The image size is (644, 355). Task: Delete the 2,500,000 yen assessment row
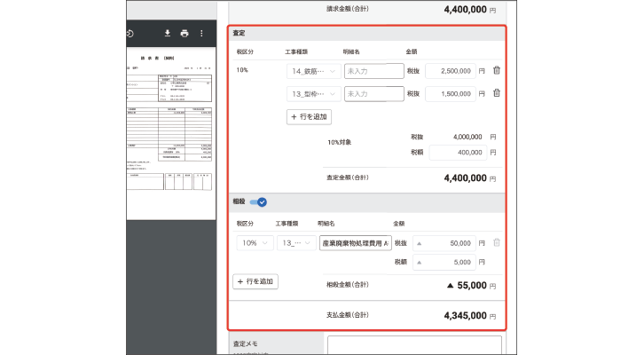coord(497,70)
